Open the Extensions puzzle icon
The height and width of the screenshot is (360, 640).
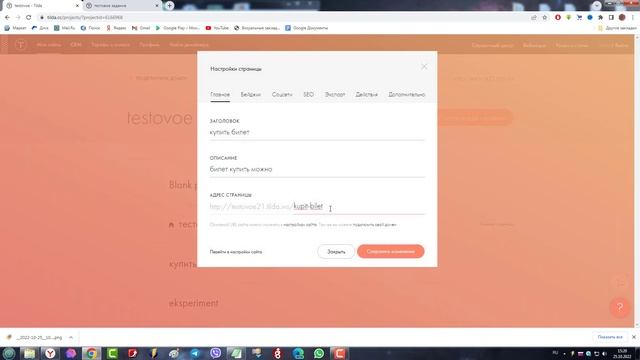(600, 18)
